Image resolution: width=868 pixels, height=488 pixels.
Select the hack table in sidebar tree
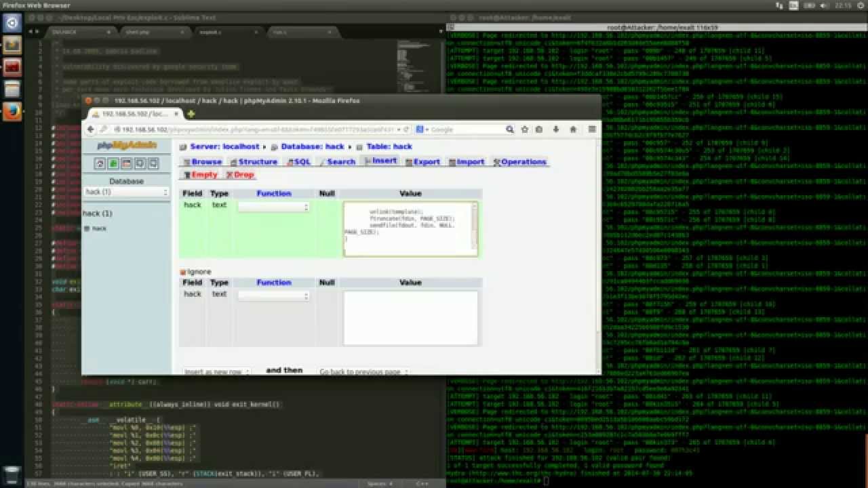(x=99, y=228)
